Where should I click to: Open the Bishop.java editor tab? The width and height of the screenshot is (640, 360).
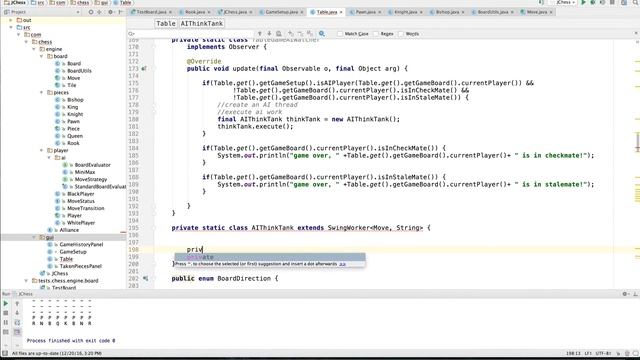(447, 12)
